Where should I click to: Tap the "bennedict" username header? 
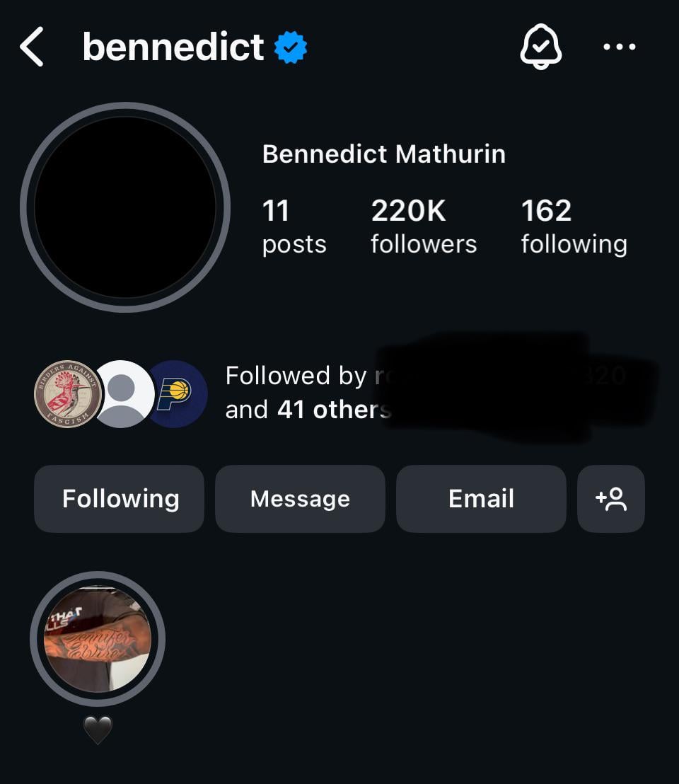pos(173,47)
